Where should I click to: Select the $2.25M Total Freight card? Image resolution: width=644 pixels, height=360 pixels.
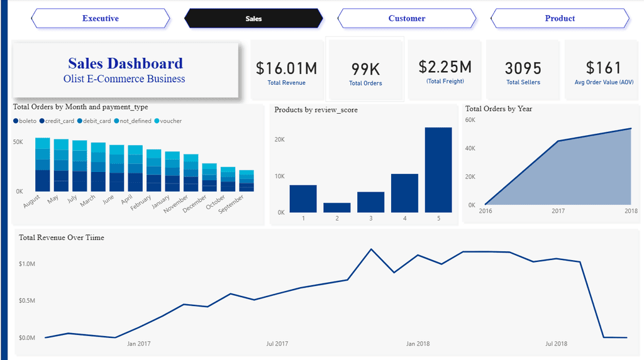(445, 70)
